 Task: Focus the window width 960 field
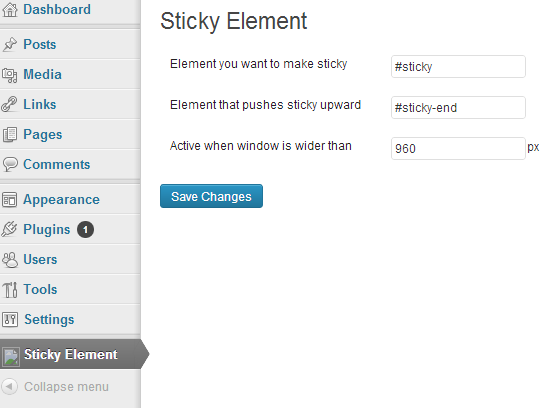click(x=458, y=148)
